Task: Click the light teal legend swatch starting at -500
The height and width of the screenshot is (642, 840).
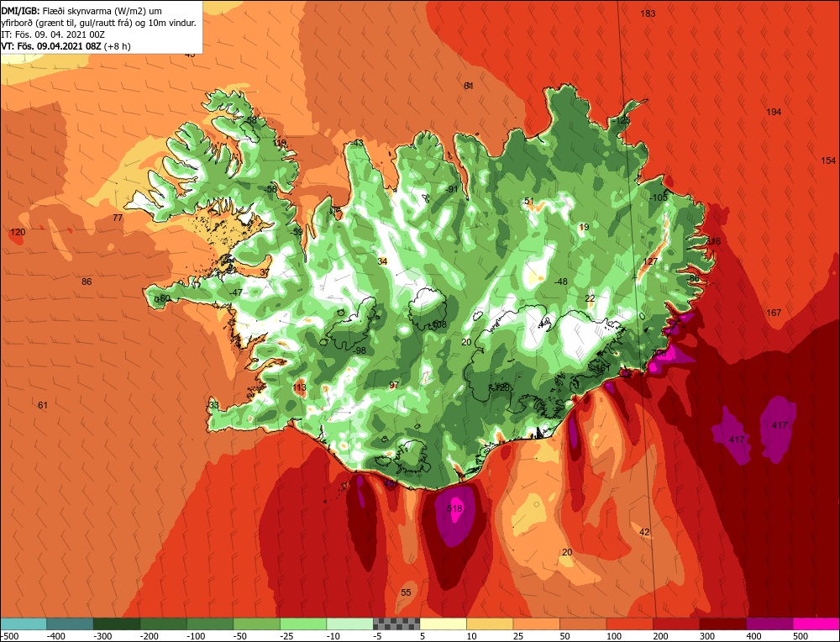Action: 24,624
